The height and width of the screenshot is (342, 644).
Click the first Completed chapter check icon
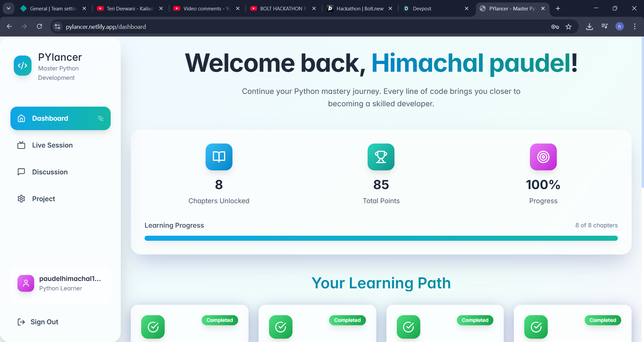[153, 327]
